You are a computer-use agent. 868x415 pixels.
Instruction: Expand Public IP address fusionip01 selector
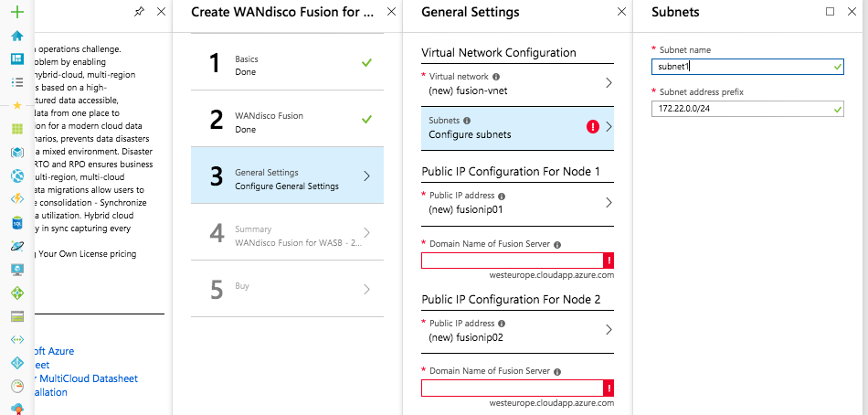(x=517, y=203)
